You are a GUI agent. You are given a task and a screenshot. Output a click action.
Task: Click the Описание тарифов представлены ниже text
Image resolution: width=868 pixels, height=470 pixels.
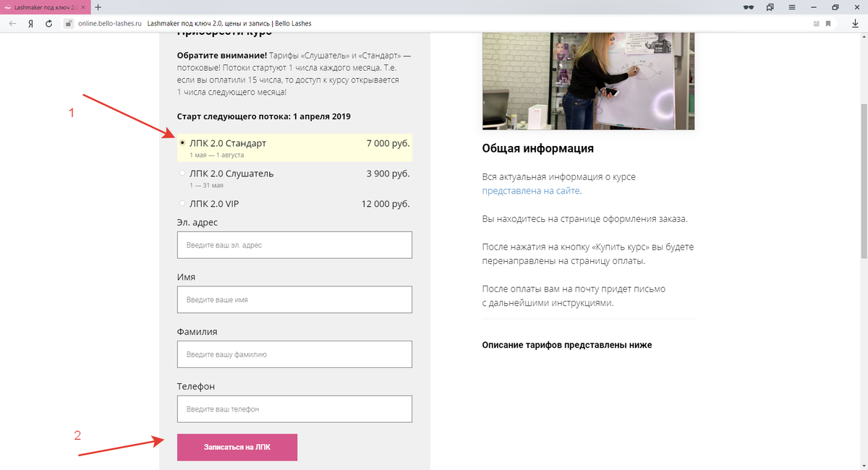[x=567, y=345]
